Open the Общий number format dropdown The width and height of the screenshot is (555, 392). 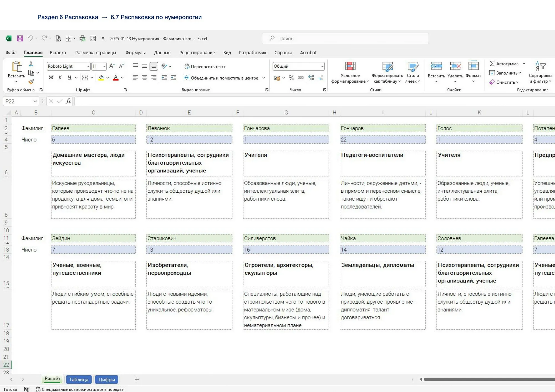(322, 66)
